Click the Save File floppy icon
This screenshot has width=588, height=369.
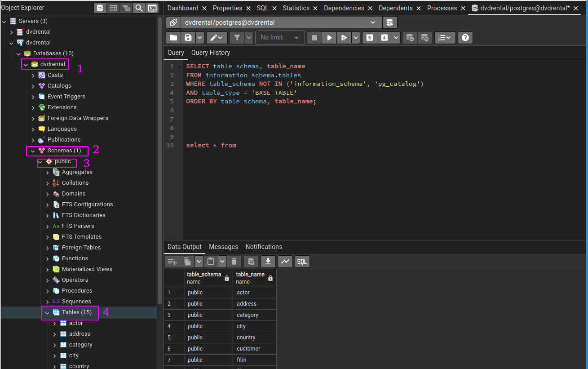pyautogui.click(x=188, y=38)
